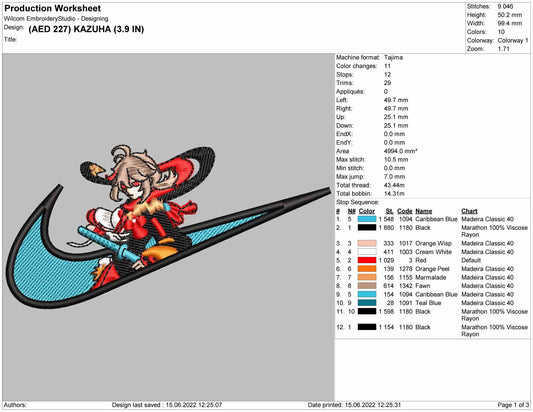Click the Colors value '10'
The height and width of the screenshot is (412, 533).
click(x=501, y=32)
